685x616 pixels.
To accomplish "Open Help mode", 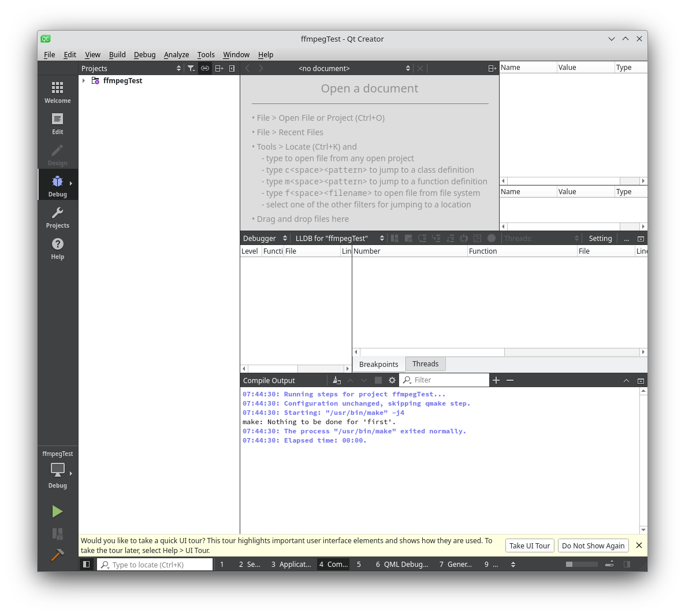I will pos(58,248).
